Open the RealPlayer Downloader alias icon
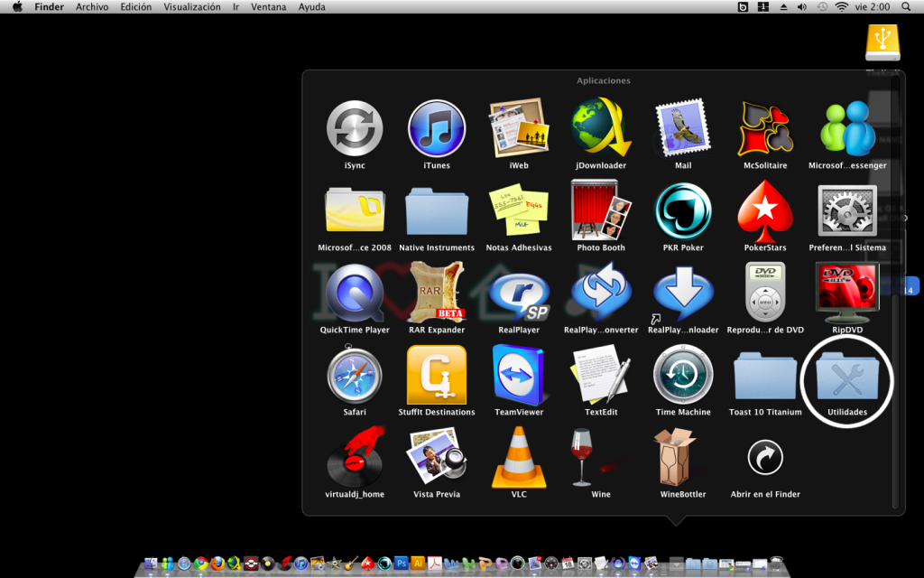The height and width of the screenshot is (578, 924). (x=683, y=294)
